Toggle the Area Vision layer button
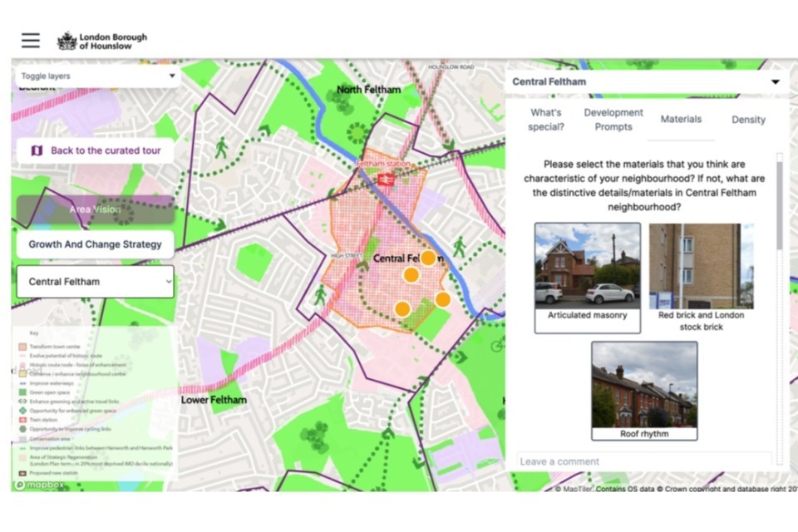Screen dimensions: 798x532 (x=95, y=209)
